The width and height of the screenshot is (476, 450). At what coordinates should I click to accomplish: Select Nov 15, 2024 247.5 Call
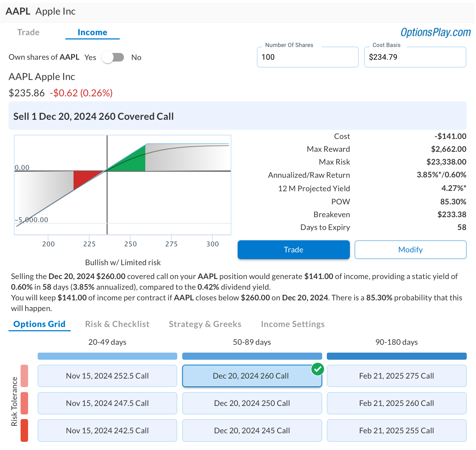[x=107, y=403]
